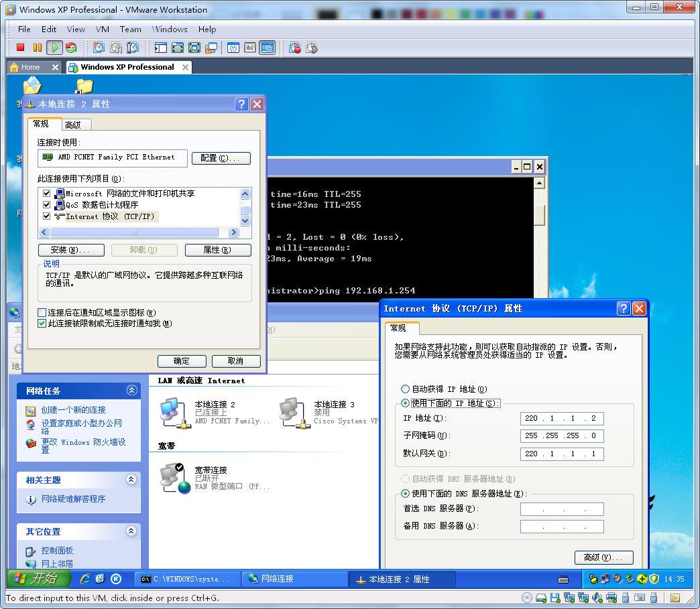Open the Team menu
700x609 pixels.
pos(130,29)
